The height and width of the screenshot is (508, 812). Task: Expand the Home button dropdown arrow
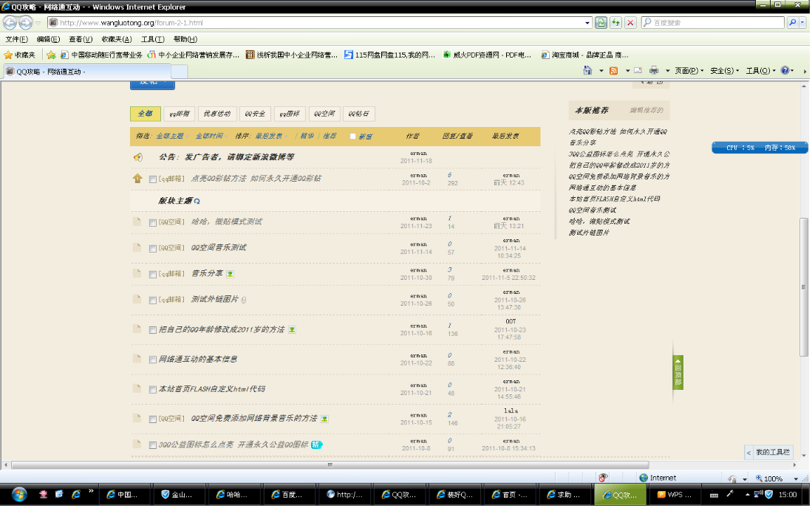tap(601, 70)
